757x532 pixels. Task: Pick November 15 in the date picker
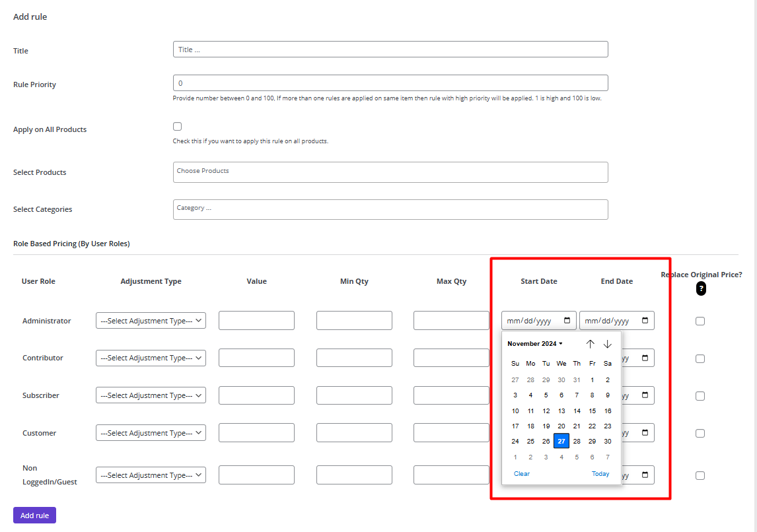(592, 411)
